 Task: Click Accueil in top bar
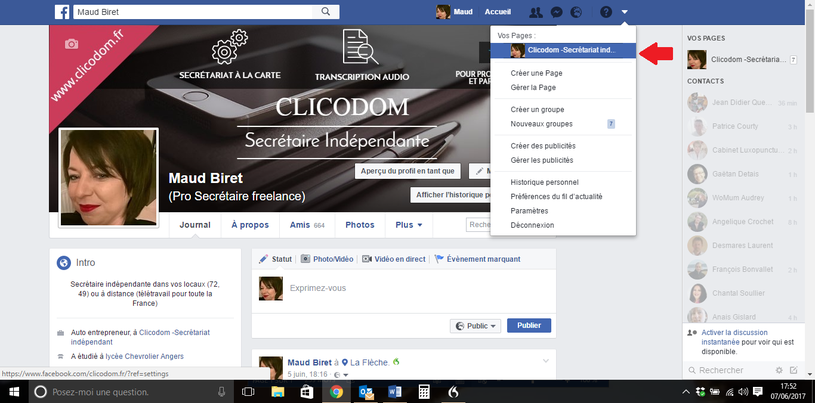tap(497, 12)
